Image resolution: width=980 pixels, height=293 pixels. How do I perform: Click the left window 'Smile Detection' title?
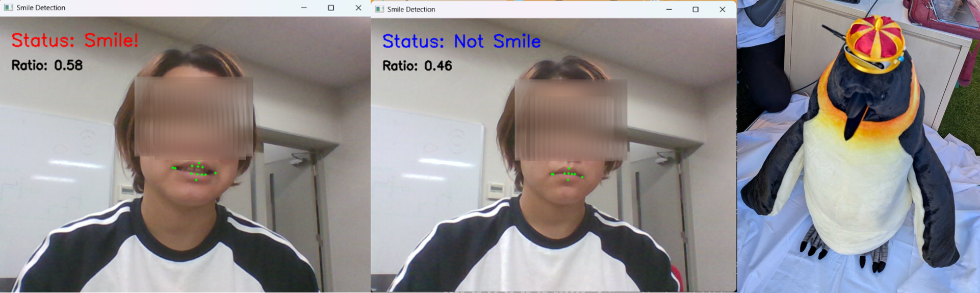coord(41,8)
